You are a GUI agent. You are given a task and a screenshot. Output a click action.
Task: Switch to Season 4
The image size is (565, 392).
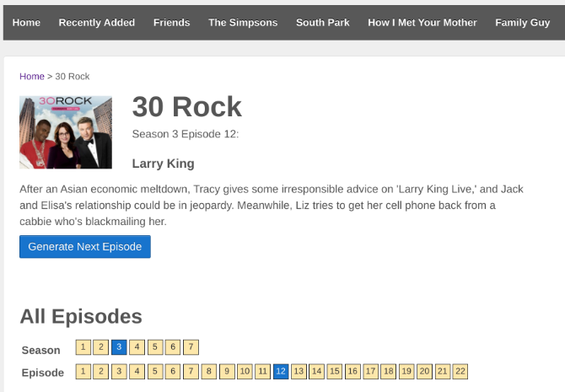point(137,347)
